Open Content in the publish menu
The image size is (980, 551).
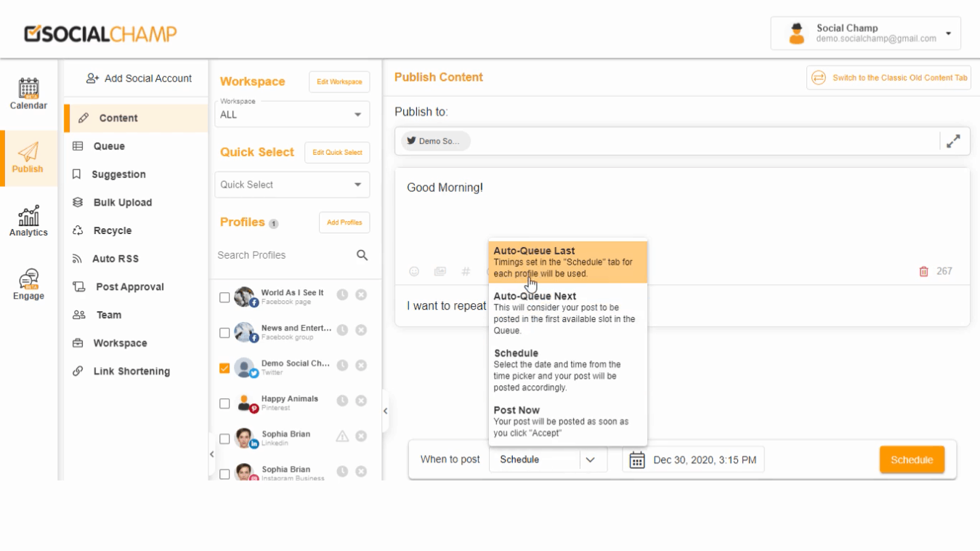click(x=137, y=118)
